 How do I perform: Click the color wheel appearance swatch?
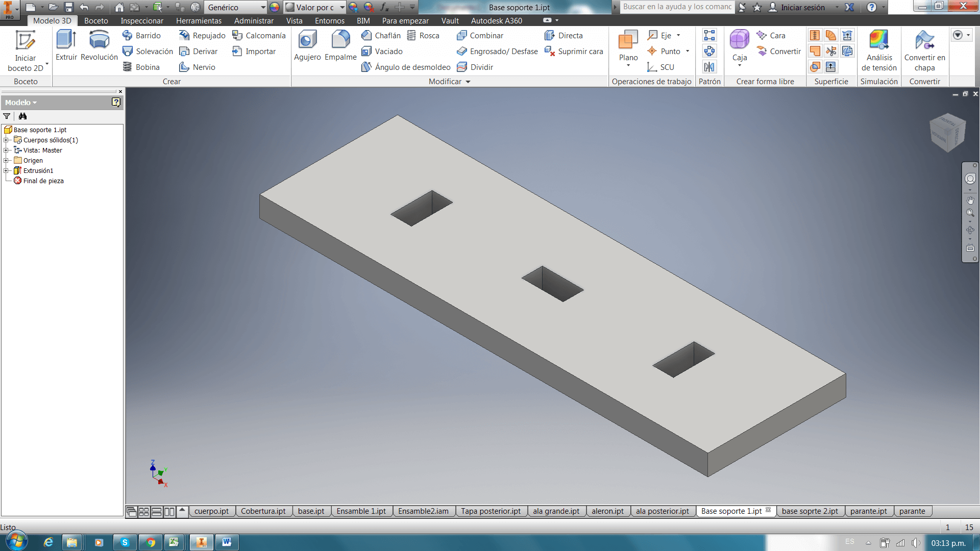coord(275,7)
